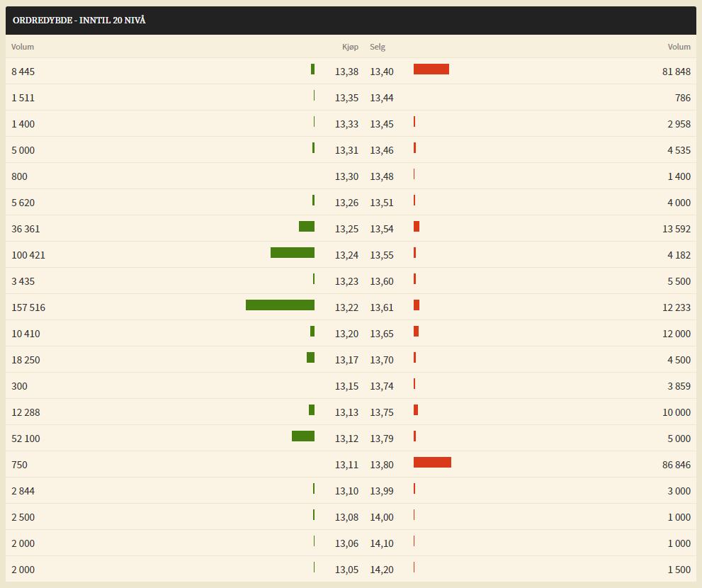
Task: Select sell volume 12 233
Action: [x=676, y=307]
